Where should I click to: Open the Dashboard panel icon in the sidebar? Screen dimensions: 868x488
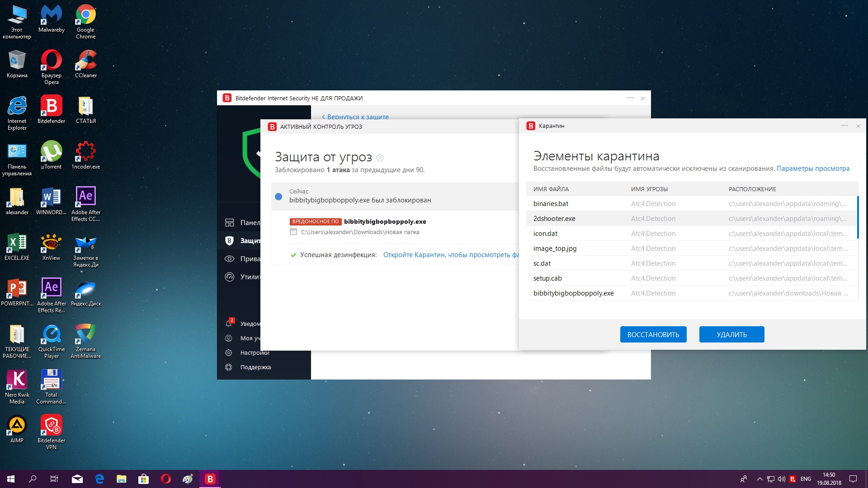(x=229, y=223)
